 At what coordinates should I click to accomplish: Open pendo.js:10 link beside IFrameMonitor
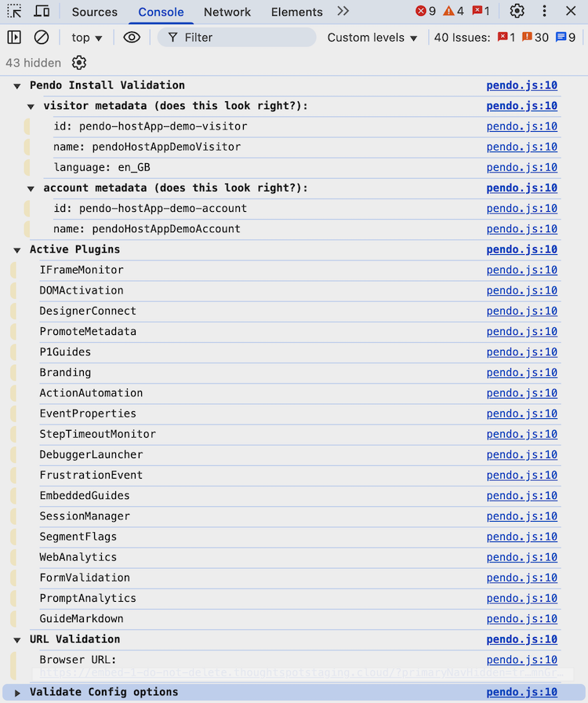click(521, 270)
